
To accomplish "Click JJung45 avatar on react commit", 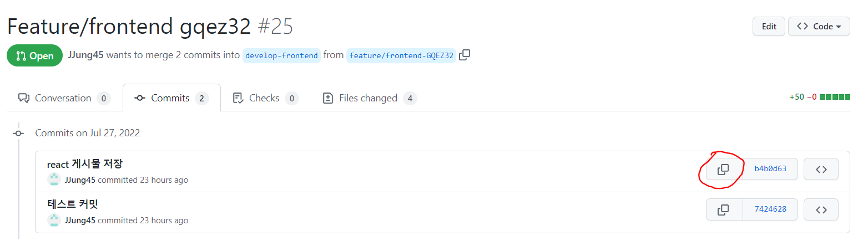I will click(x=54, y=180).
